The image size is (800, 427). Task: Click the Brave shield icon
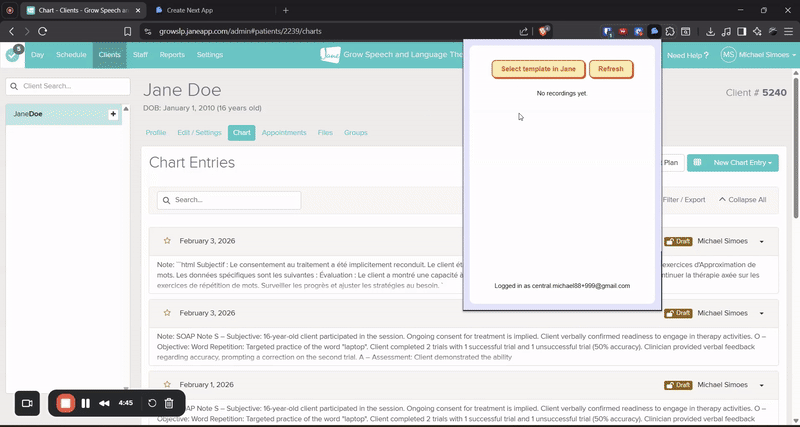544,31
